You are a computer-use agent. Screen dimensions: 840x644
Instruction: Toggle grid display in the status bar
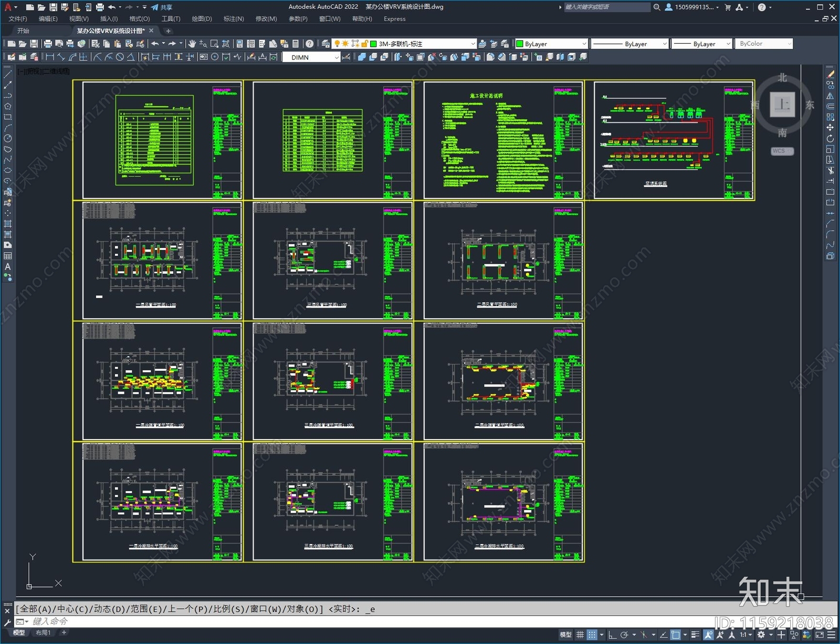580,635
